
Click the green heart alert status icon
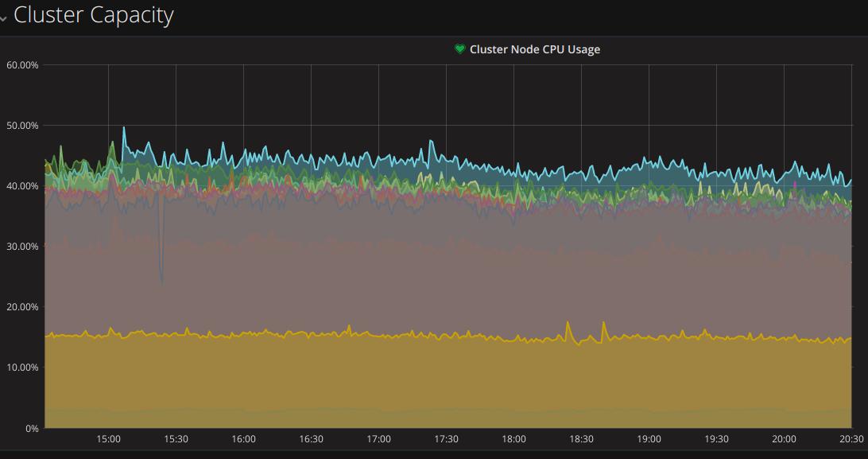point(459,49)
